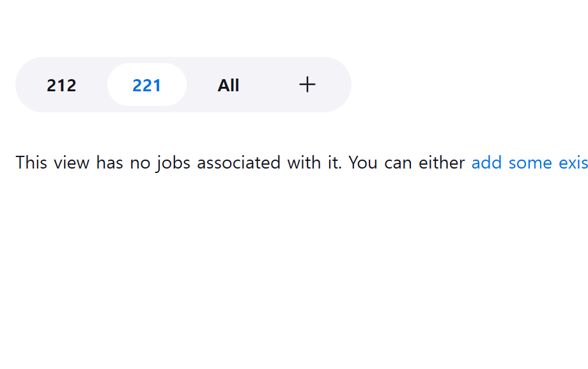The image size is (588, 369).
Task: Click the plus icon to add view
Action: tap(307, 84)
